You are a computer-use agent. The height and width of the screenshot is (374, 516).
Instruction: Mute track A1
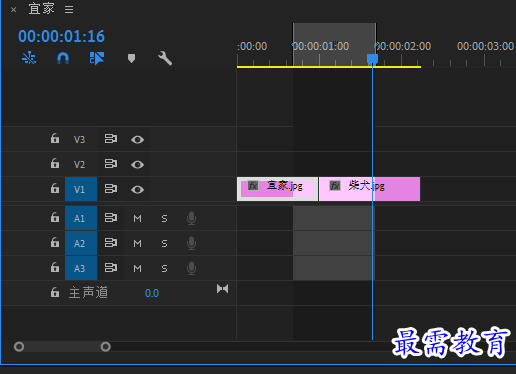137,219
